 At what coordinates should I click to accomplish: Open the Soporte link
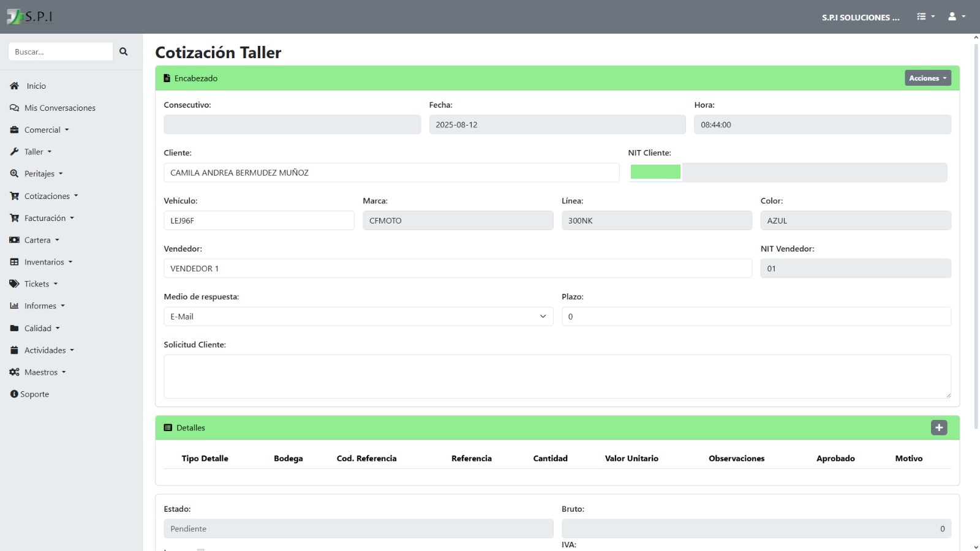click(34, 394)
